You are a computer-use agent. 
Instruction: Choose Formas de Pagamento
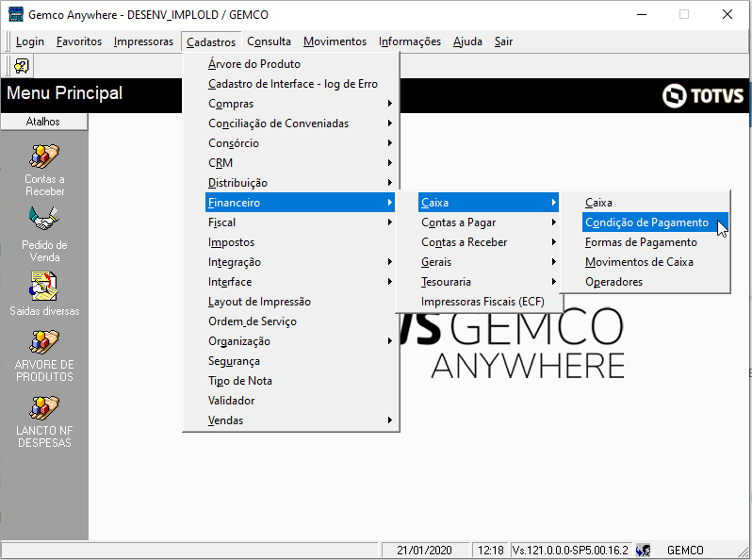click(655, 242)
